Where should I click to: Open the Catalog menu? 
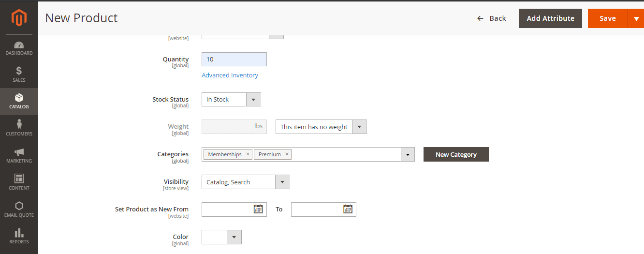pos(19,101)
